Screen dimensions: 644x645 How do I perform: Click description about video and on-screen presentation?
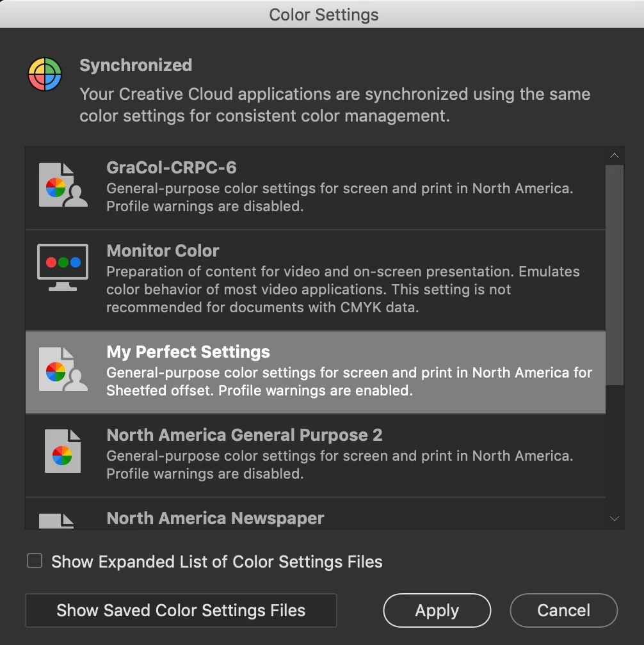pos(343,290)
